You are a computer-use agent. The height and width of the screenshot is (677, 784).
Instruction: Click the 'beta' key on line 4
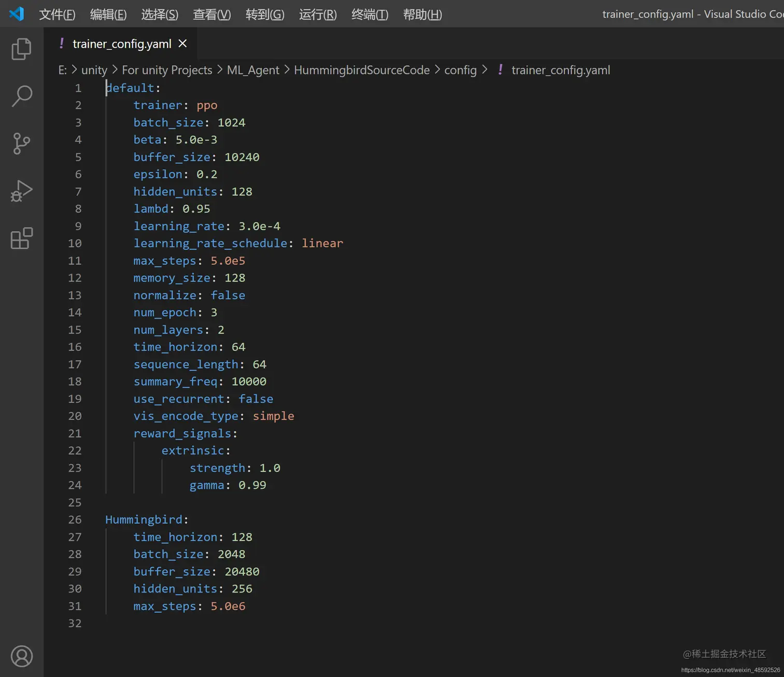[147, 139]
